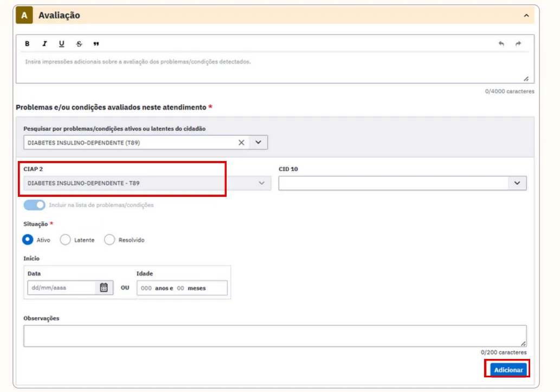This screenshot has height=392, width=560.
Task: Apply strikethrough formatting icon
Action: 79,43
